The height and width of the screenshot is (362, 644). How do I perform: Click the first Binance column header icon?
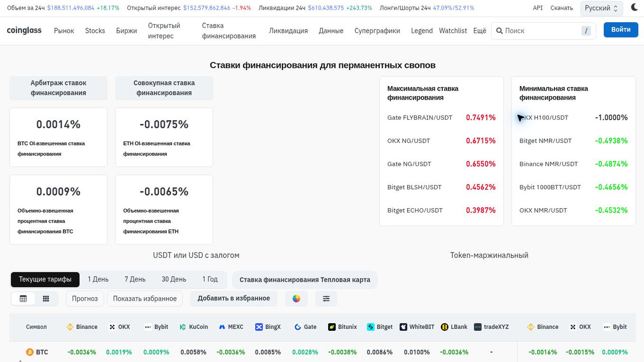[70, 327]
